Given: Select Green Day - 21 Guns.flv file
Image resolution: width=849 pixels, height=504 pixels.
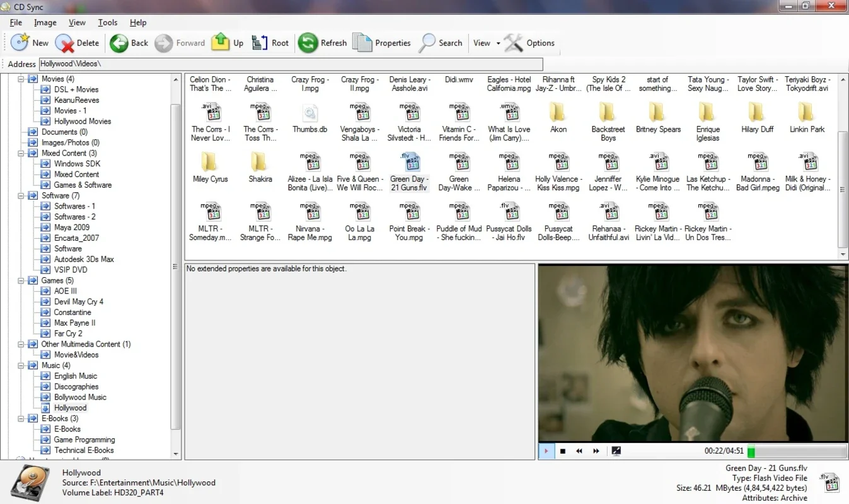Looking at the screenshot, I should [409, 172].
